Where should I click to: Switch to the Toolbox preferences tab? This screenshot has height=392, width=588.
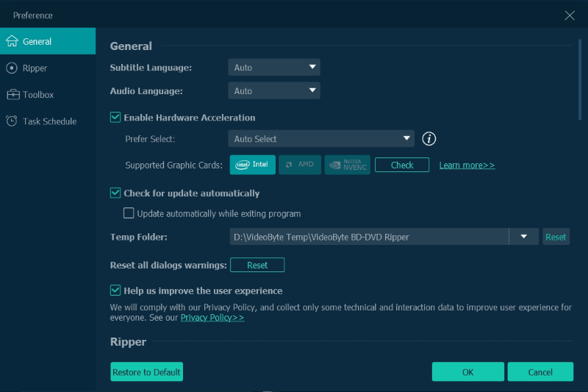38,95
